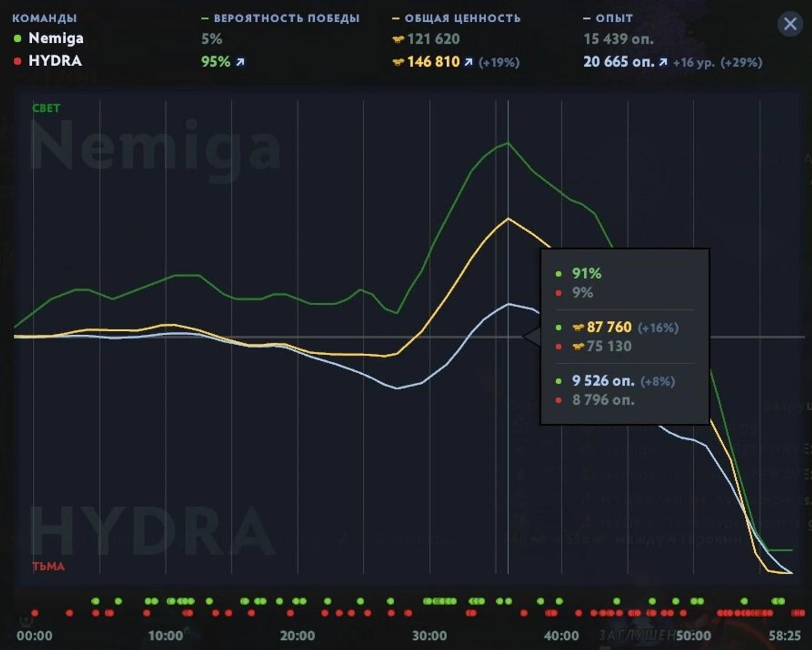Select the HYDRA team name in legend
The width and height of the screenshot is (812, 650).
pos(55,61)
